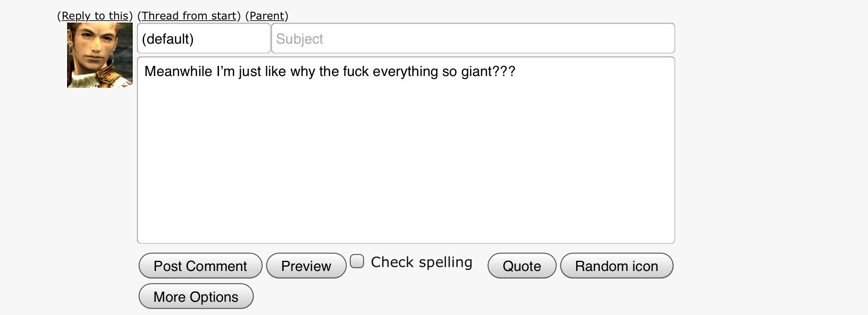Follow the Reply to this link
868x315 pixels.
(95, 16)
